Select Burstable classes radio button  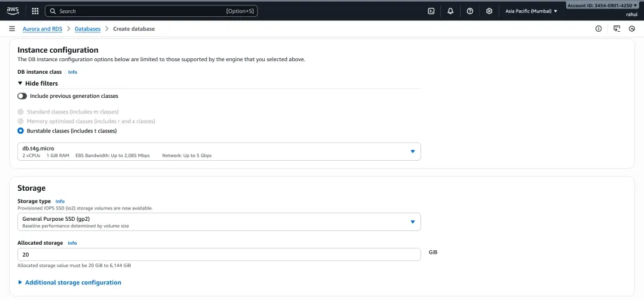pyautogui.click(x=21, y=131)
